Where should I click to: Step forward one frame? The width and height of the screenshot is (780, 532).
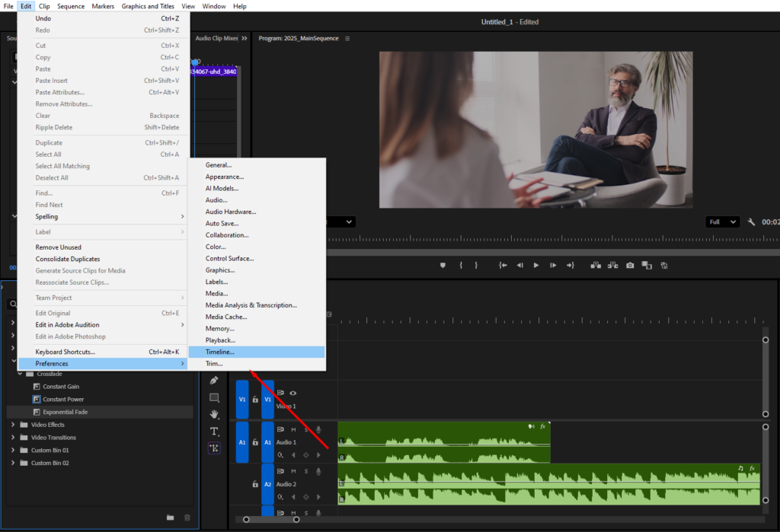point(553,266)
